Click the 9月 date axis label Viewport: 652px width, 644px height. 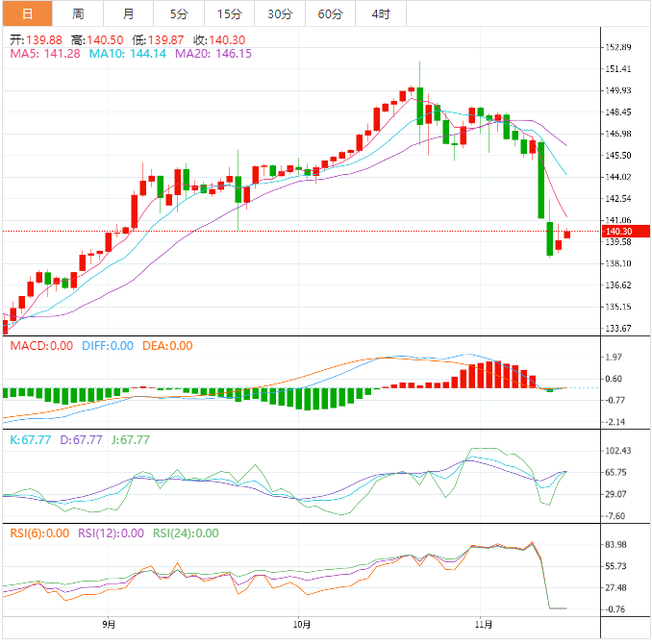pyautogui.click(x=109, y=625)
